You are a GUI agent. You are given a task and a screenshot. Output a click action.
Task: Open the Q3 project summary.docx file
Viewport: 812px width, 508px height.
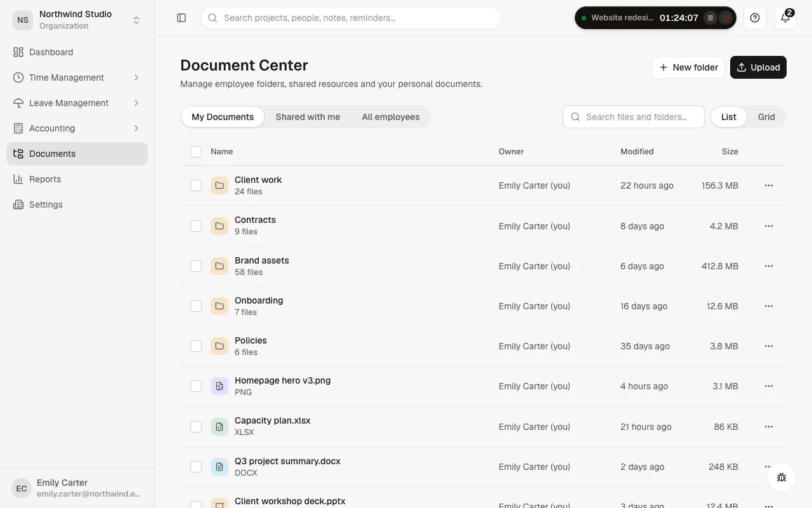coord(287,461)
